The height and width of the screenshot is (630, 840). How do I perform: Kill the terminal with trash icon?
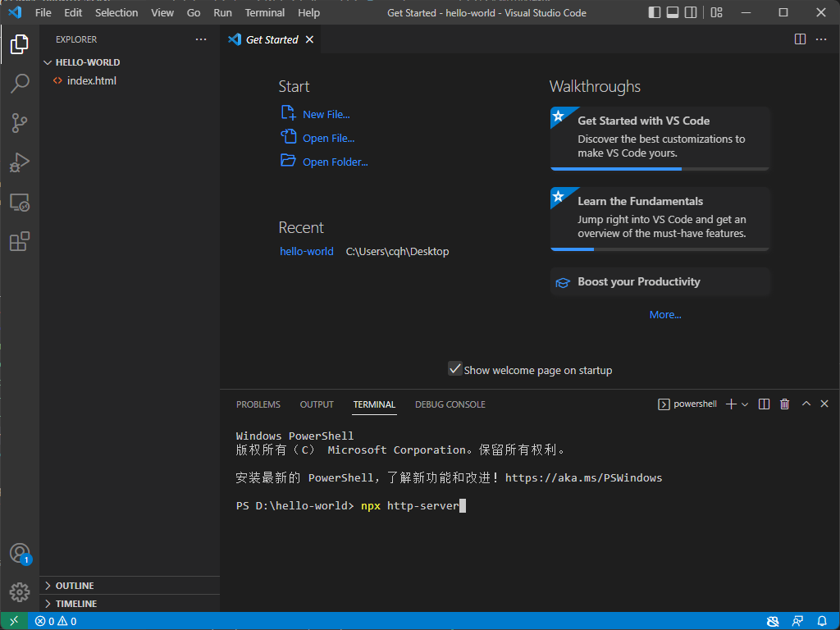pyautogui.click(x=785, y=404)
